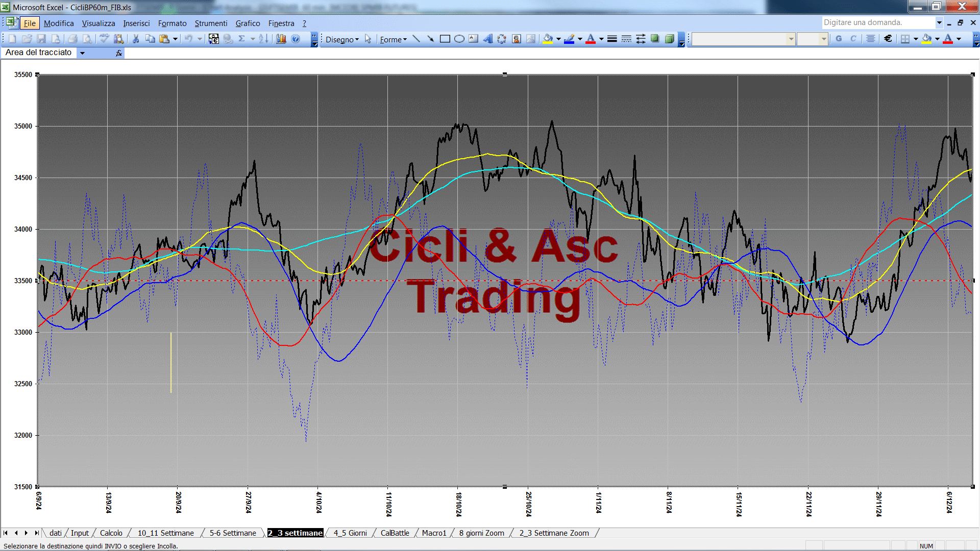Open the Font name combo box
Screen dimensions: 980x551
point(744,39)
